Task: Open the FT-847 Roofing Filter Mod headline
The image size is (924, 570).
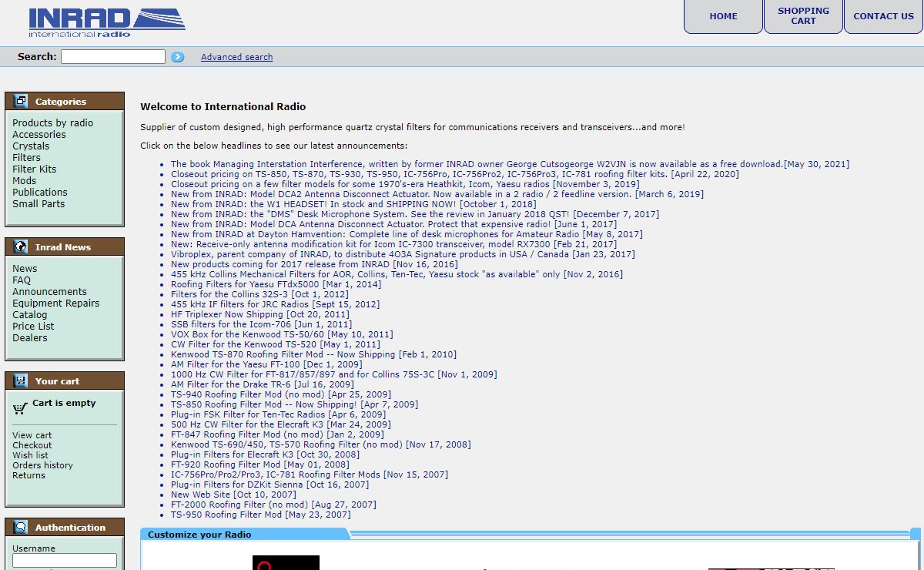Action: pos(277,434)
